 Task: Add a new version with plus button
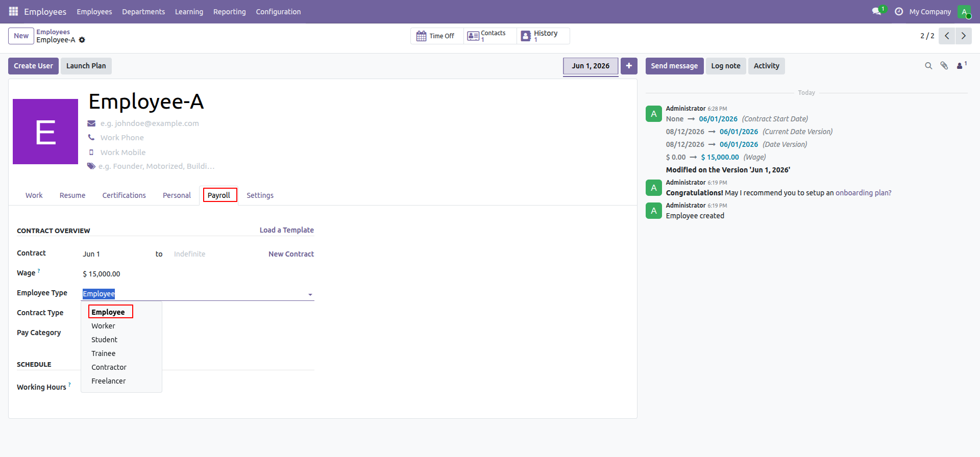[629, 66]
